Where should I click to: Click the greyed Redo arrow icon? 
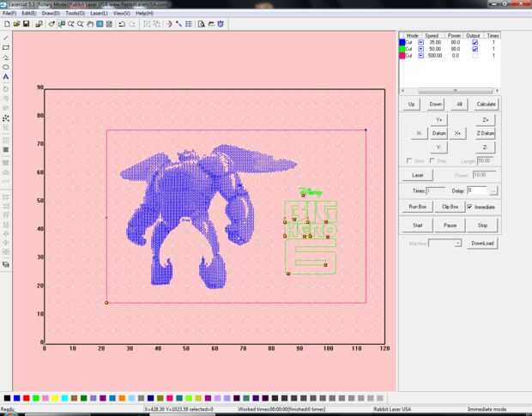132,24
